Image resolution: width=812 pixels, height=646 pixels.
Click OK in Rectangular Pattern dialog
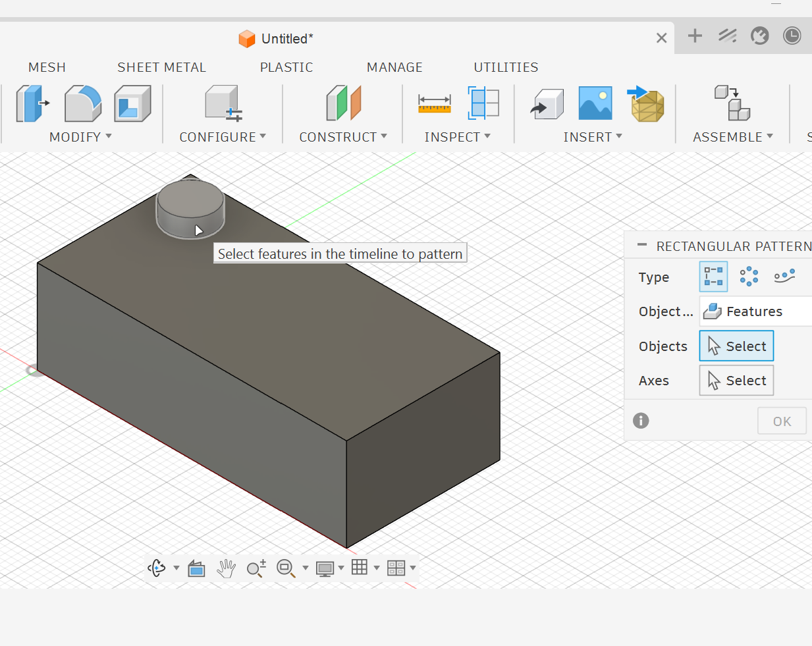click(x=782, y=421)
